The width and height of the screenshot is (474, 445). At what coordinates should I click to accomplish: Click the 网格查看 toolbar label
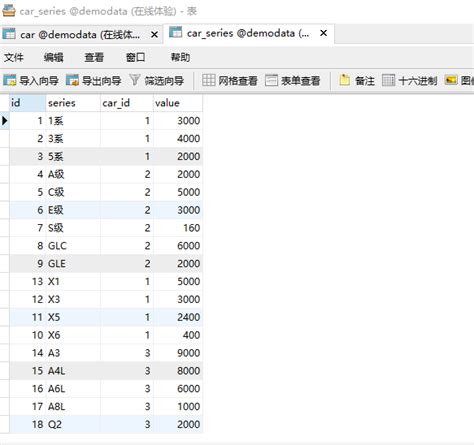point(238,81)
